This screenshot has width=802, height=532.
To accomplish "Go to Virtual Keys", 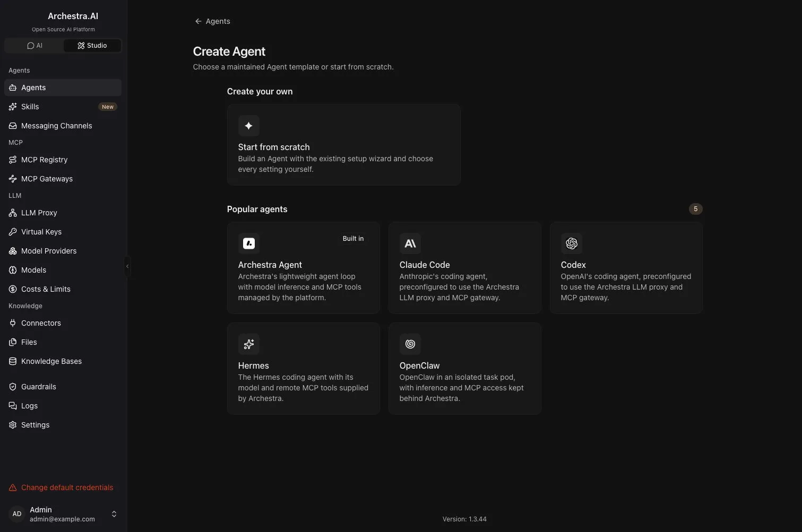I will pos(63,232).
